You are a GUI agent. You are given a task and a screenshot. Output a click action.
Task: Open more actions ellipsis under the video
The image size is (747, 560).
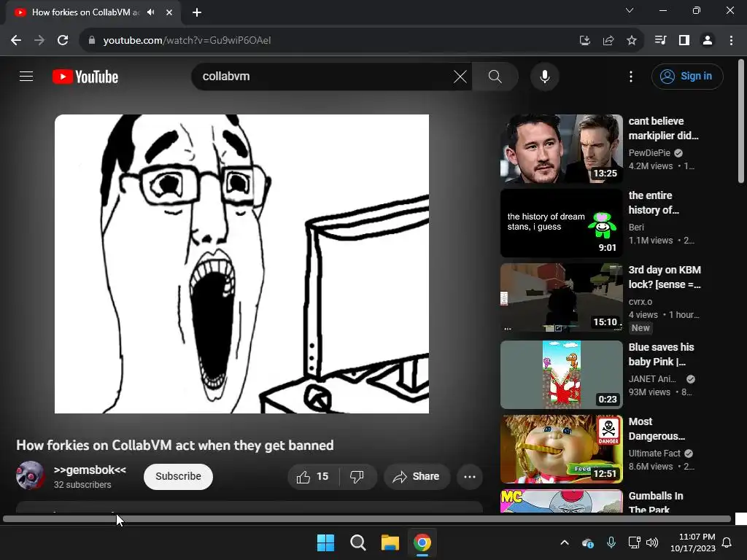[470, 477]
